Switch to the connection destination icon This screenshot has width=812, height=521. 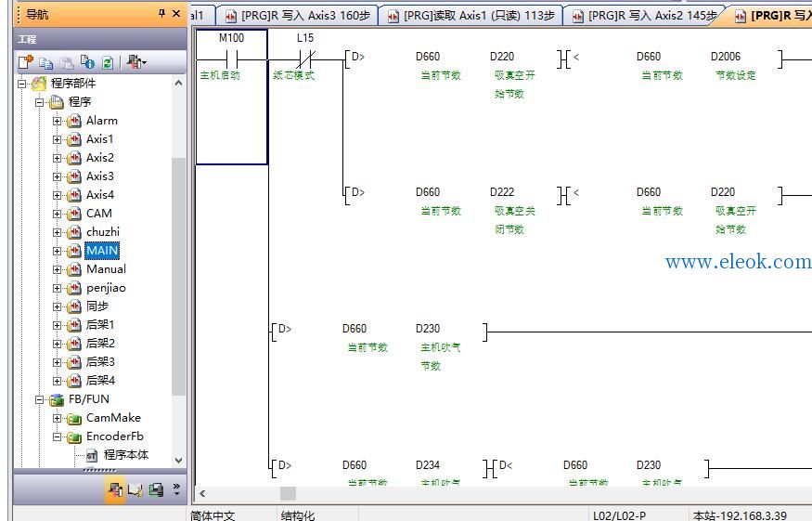click(156, 489)
